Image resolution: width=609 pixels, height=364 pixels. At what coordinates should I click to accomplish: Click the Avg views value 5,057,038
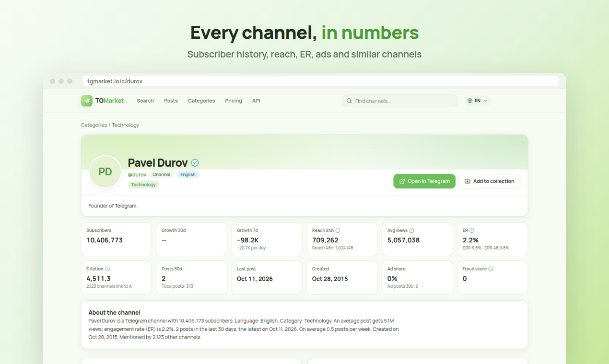click(x=403, y=240)
